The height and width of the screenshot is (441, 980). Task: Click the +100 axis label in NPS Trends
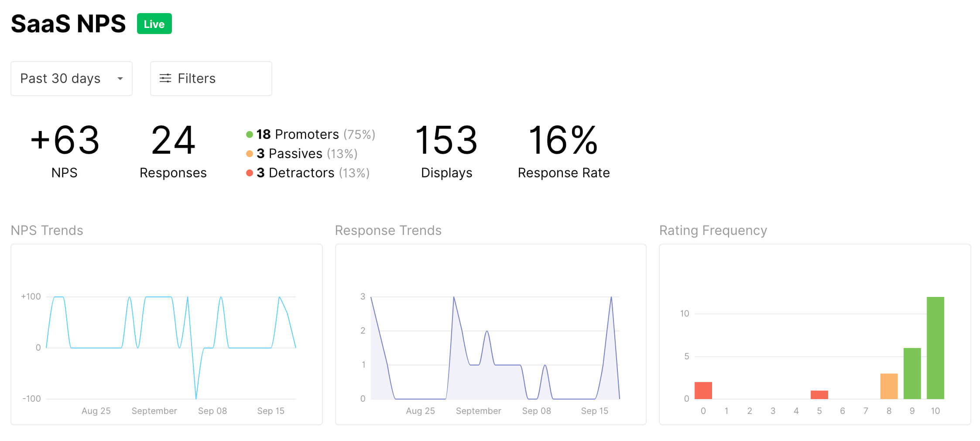click(x=31, y=296)
